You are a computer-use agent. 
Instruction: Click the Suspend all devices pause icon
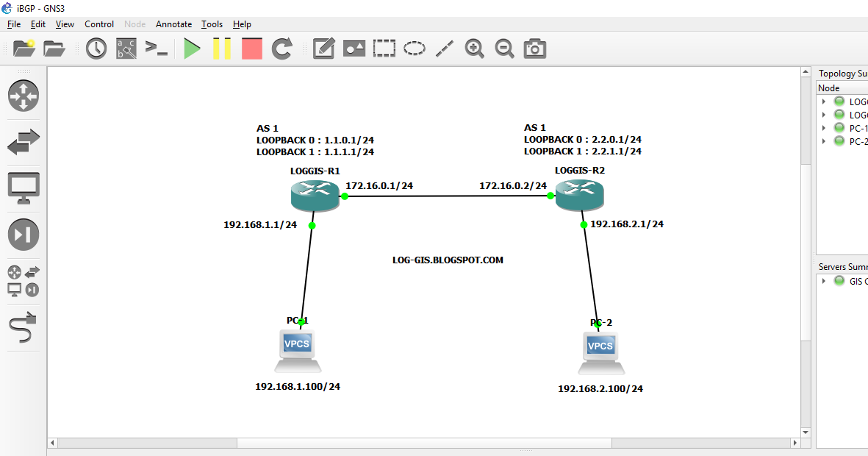222,48
